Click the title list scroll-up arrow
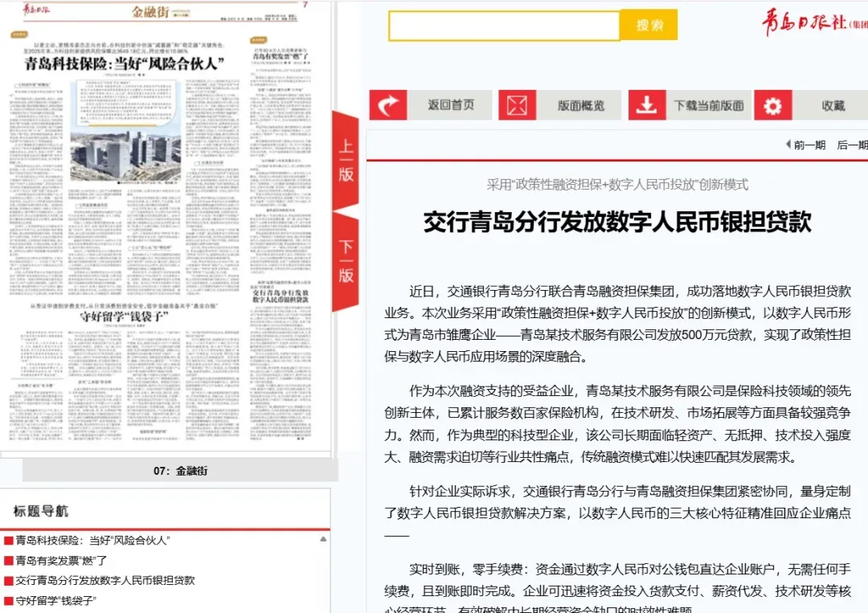Viewport: 868px width, 613px height. point(323,539)
